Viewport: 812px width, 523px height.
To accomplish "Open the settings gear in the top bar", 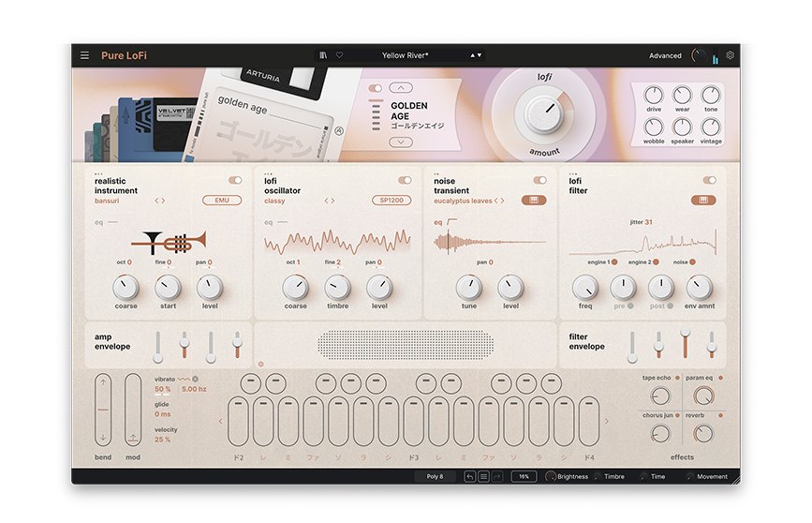I will pyautogui.click(x=731, y=55).
